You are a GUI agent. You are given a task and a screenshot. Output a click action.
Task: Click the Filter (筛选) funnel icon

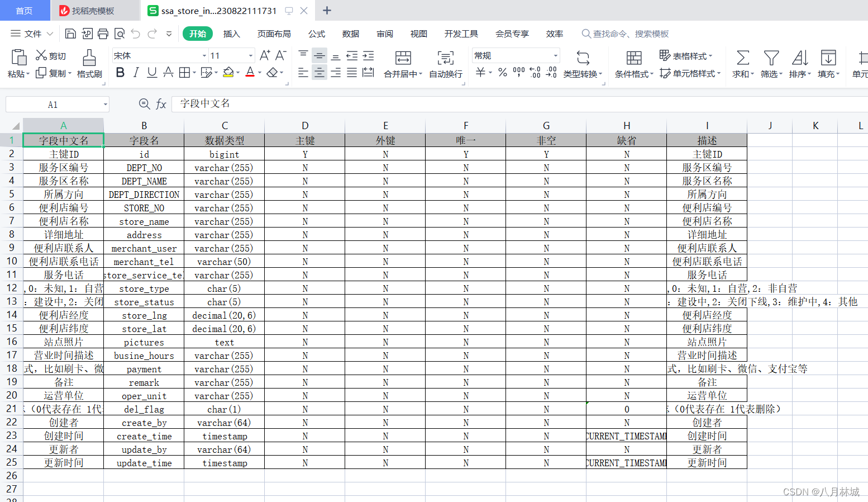pyautogui.click(x=771, y=58)
